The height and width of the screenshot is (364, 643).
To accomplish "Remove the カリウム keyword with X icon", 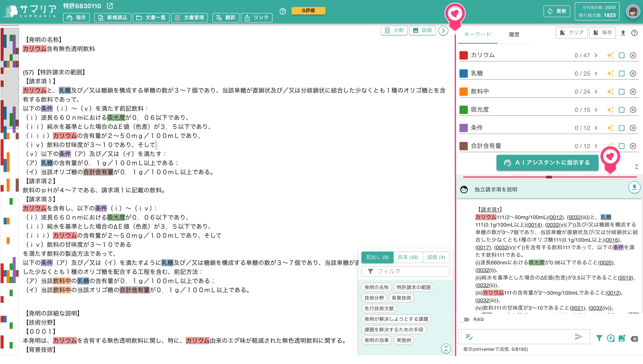I will click(x=633, y=55).
